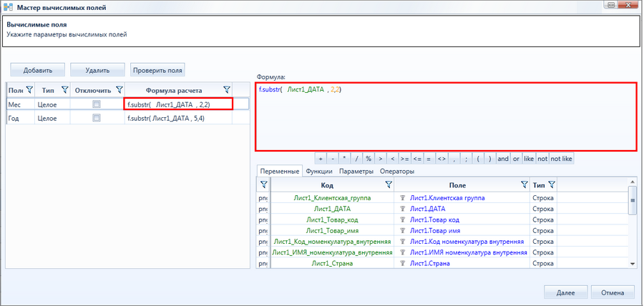Insert the like operator
The width and height of the screenshot is (644, 306).
529,159
